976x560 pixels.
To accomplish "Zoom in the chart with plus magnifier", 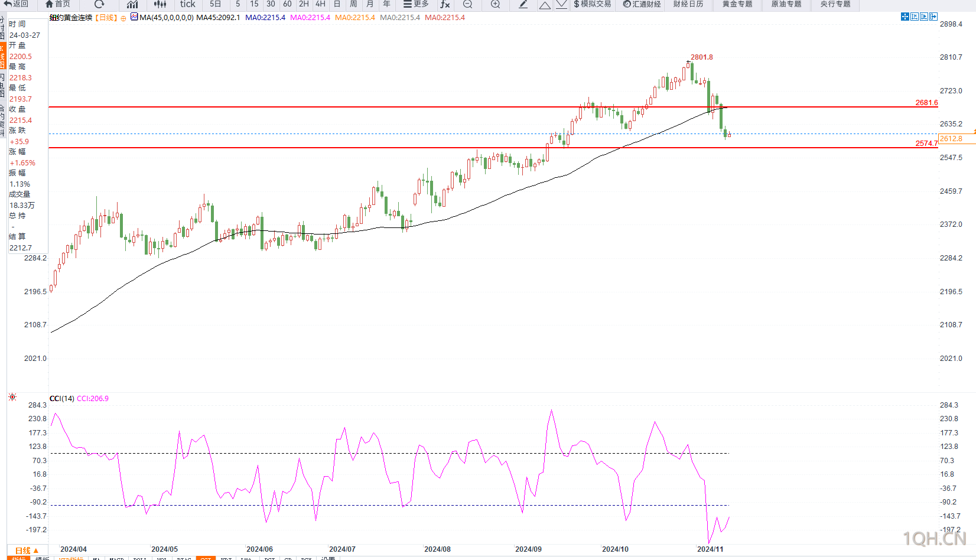I will tap(495, 4).
